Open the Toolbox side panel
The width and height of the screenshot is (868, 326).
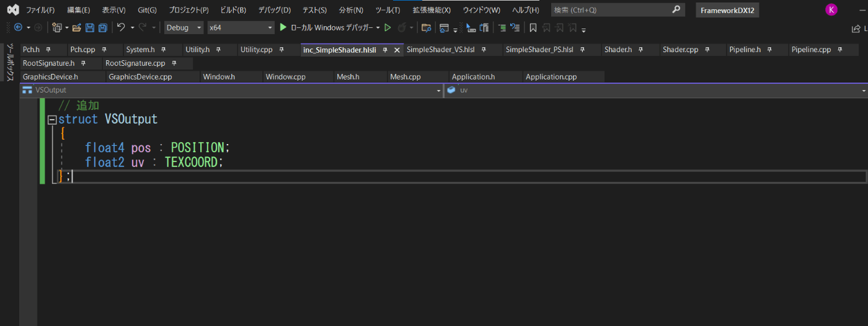tap(9, 62)
